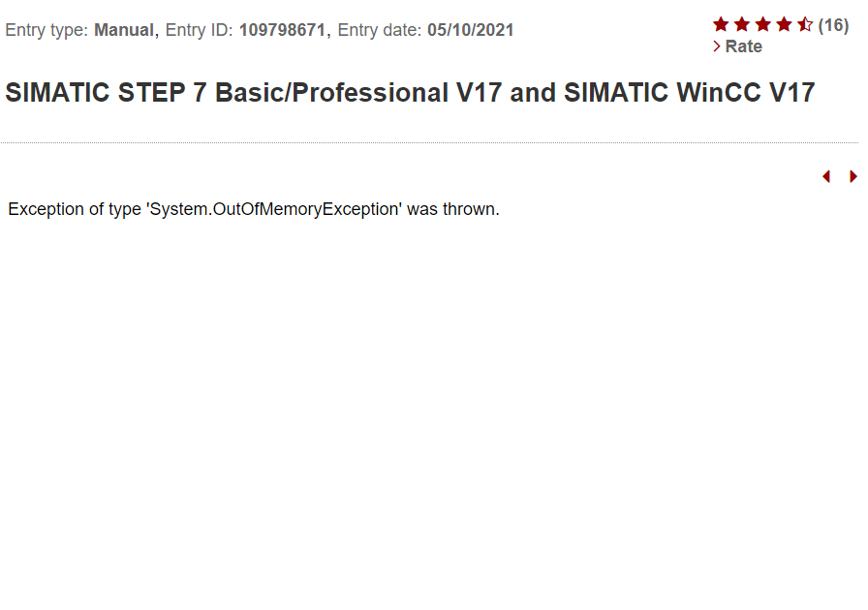Click the first rating star
Screen dimensions: 868x610
coord(721,25)
